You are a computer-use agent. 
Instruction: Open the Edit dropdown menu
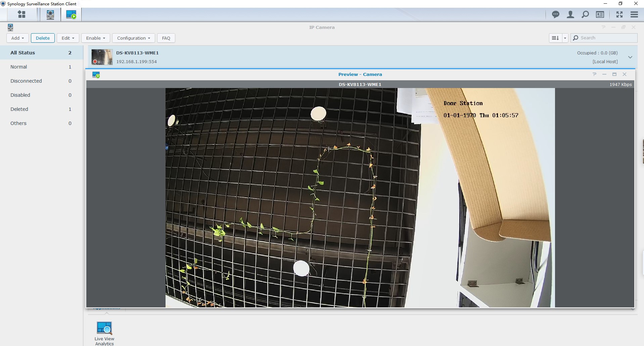pos(68,38)
